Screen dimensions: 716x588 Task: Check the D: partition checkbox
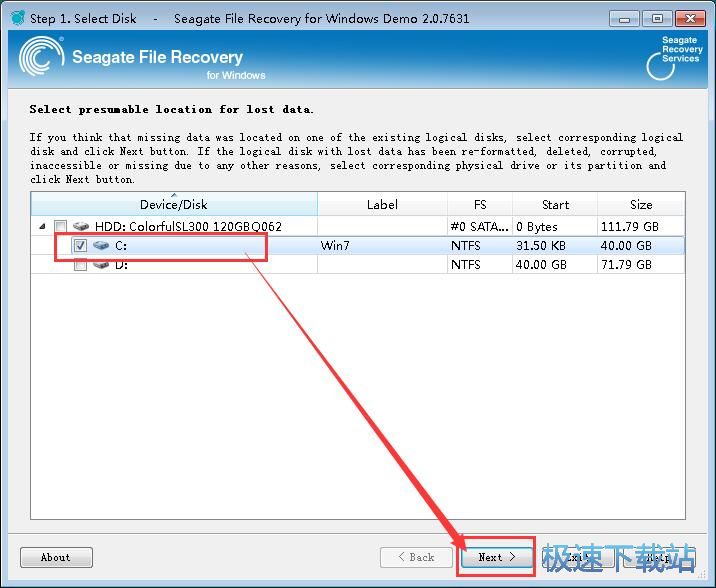pos(80,265)
